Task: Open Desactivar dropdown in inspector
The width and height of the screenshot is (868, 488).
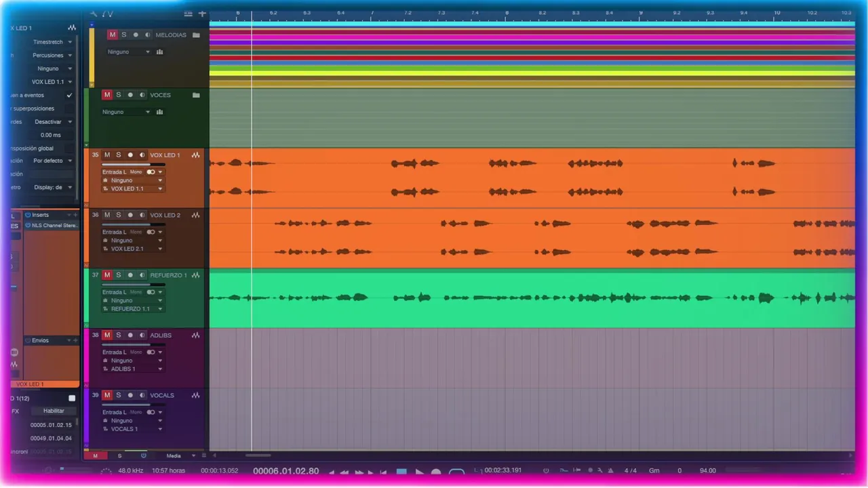Action: (x=53, y=122)
